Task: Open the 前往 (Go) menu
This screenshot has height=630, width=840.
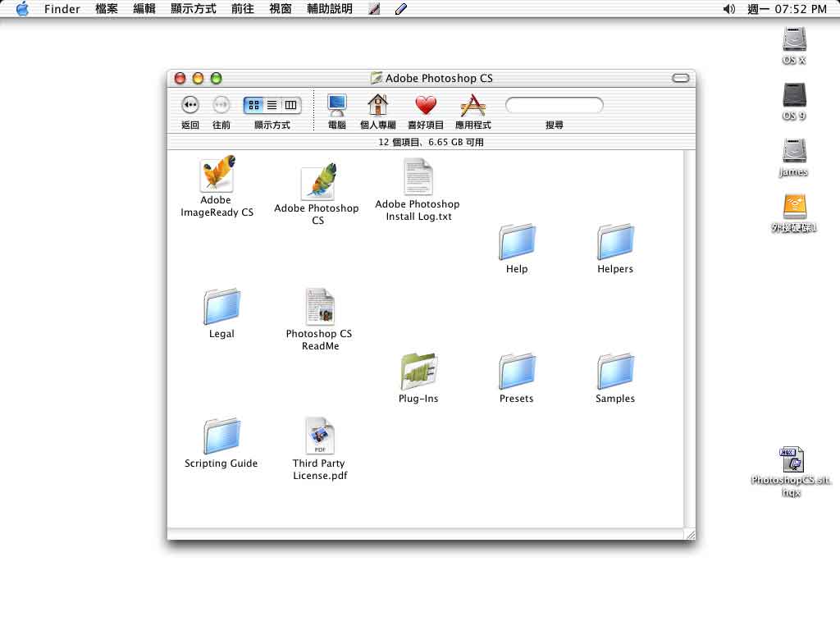Action: (x=243, y=8)
